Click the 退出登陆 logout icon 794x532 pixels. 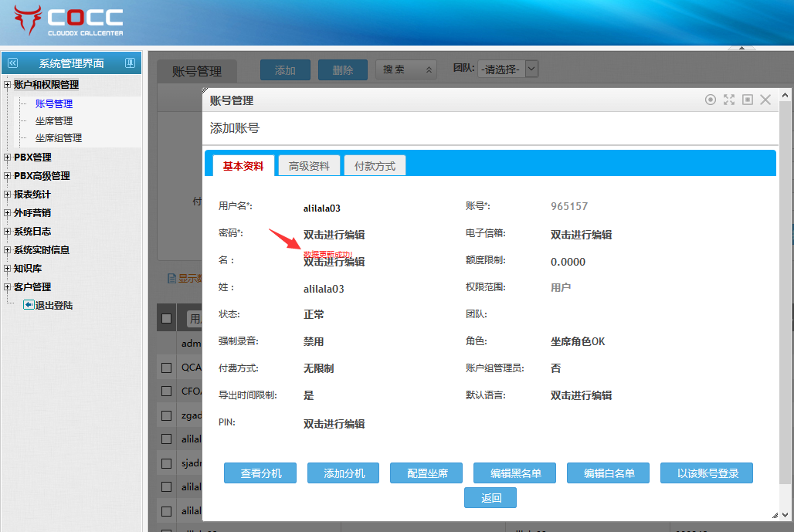coord(29,305)
